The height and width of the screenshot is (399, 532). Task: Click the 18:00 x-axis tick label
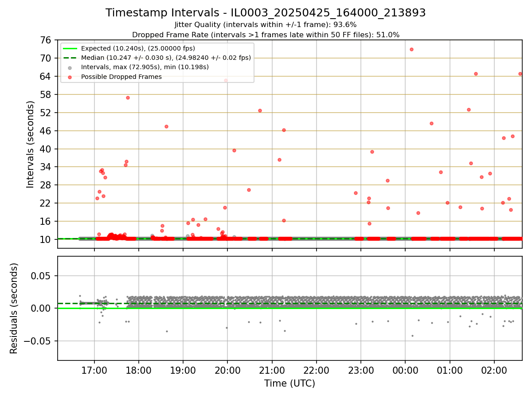[x=138, y=370]
